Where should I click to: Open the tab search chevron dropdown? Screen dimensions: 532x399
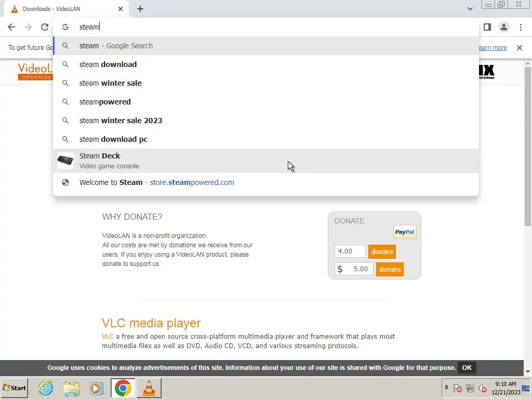(470, 9)
